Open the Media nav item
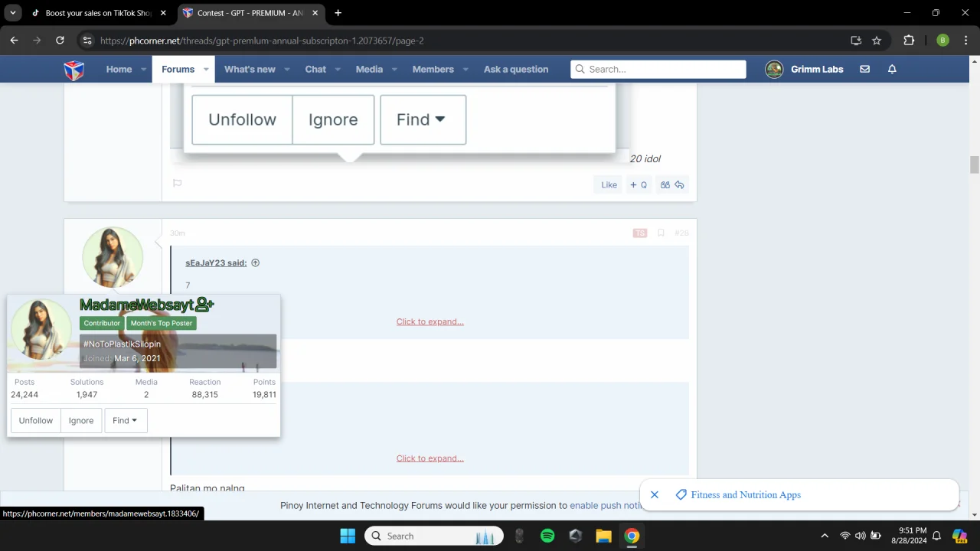This screenshot has height=551, width=980. tap(369, 69)
